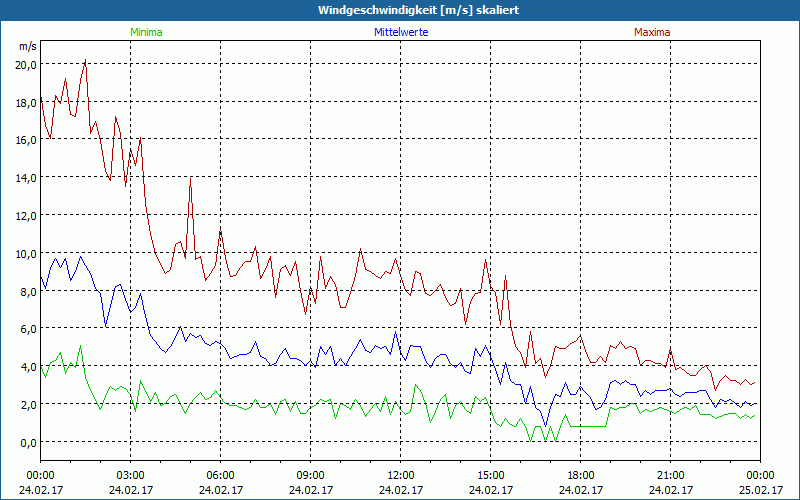Viewport: 800px width, 500px height.
Task: Select the 15:00 time axis label
Action: pyautogui.click(x=490, y=475)
